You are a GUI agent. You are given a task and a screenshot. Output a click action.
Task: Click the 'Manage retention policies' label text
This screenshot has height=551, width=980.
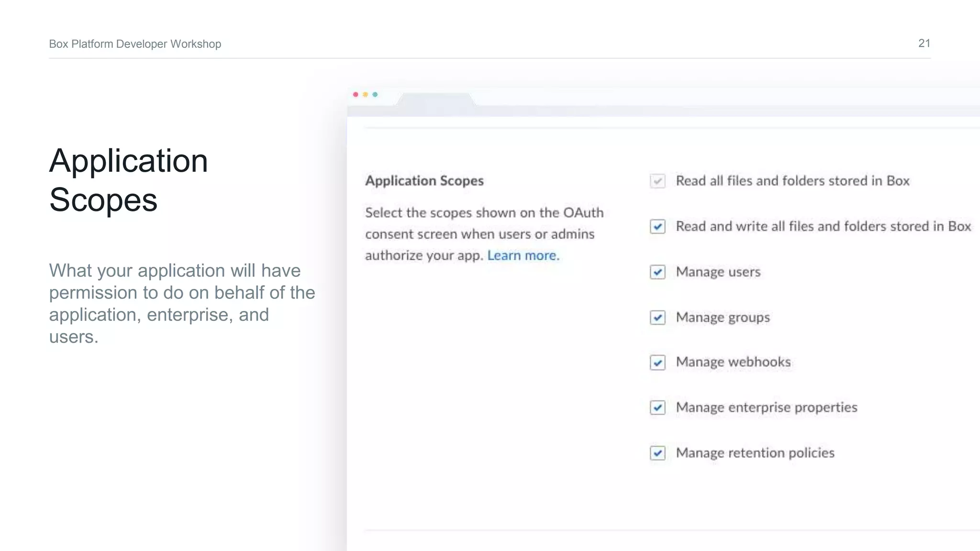tap(755, 453)
